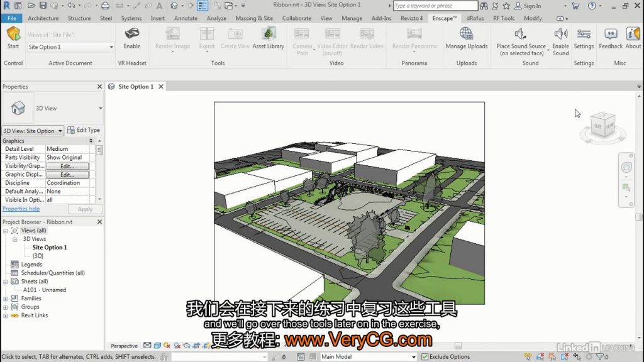Screen dimensions: 644x362
Task: Open Manage Uploads
Action: [x=467, y=38]
